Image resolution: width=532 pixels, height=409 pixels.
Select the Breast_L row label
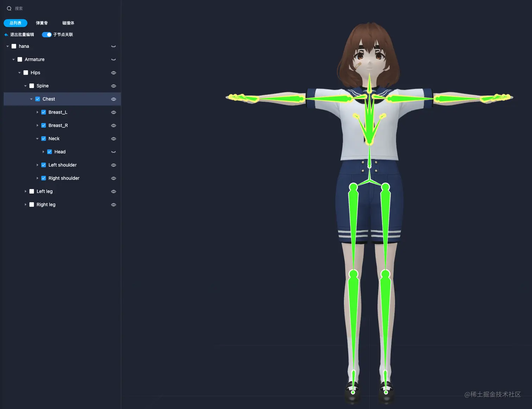(x=58, y=112)
